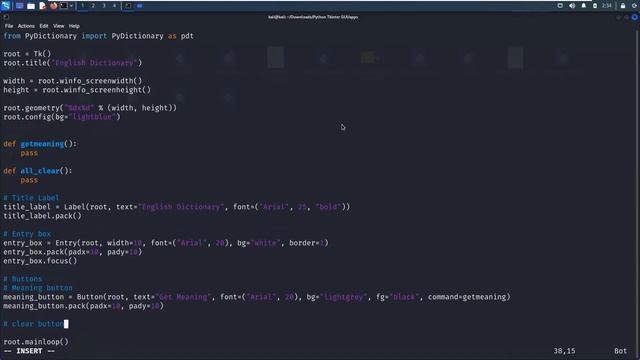Viewport: 640px width, 360px height.
Task: Click the '# Buttons' comment
Action: 23,279
